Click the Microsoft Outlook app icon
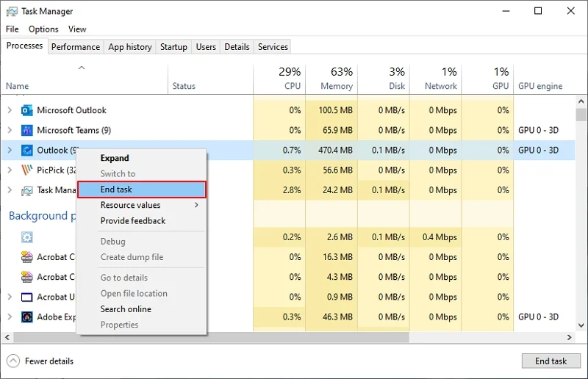This screenshot has height=379, width=588. [x=27, y=110]
